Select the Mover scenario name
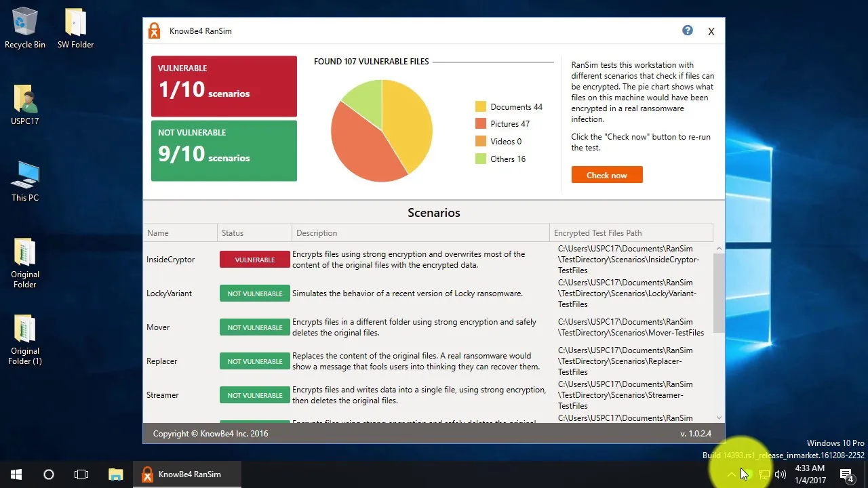Screen dimensions: 868x488 158,327
